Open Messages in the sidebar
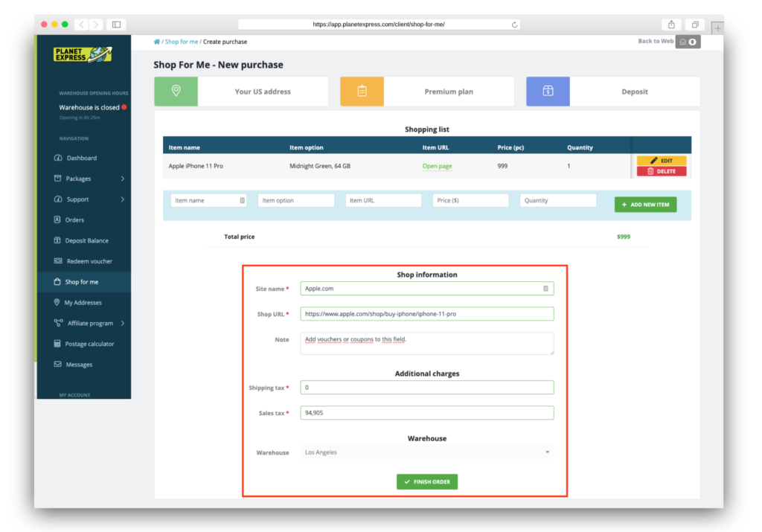Image resolution: width=762 pixels, height=532 pixels. click(x=79, y=365)
